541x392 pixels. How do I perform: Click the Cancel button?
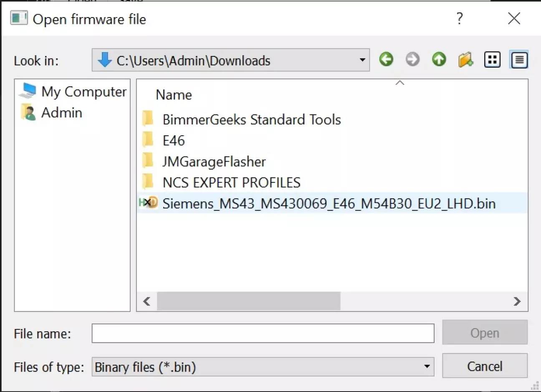(485, 366)
